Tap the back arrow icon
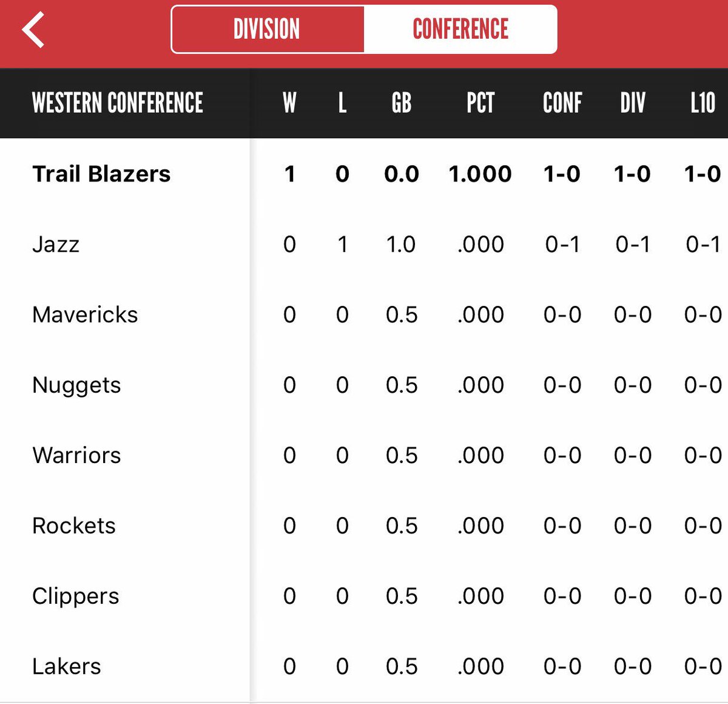The width and height of the screenshot is (728, 704). coord(33,29)
